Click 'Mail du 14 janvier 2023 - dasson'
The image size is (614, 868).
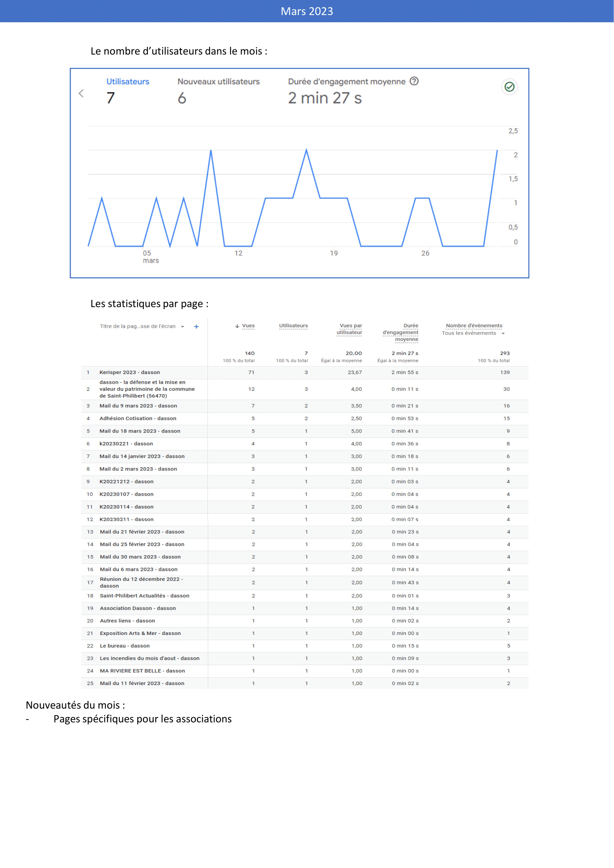coord(142,457)
